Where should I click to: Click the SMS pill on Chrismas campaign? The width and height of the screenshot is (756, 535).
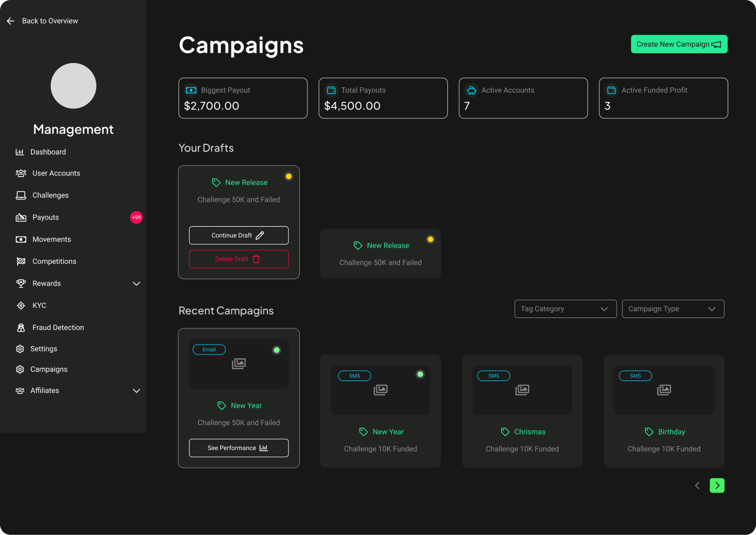point(494,376)
